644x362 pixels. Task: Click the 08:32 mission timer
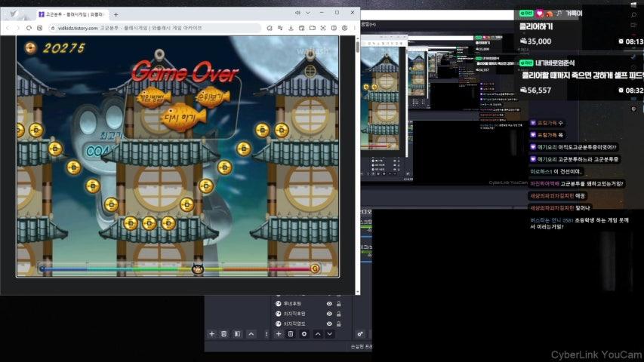click(632, 90)
